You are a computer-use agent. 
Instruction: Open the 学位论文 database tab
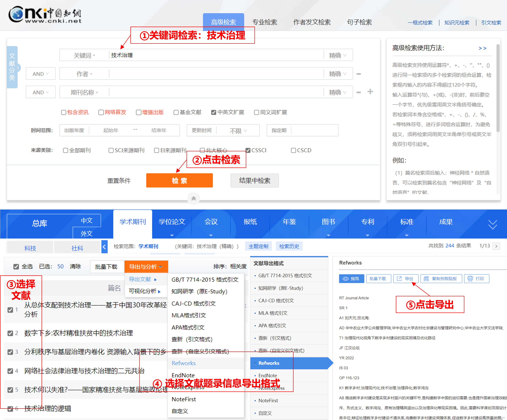tap(172, 222)
